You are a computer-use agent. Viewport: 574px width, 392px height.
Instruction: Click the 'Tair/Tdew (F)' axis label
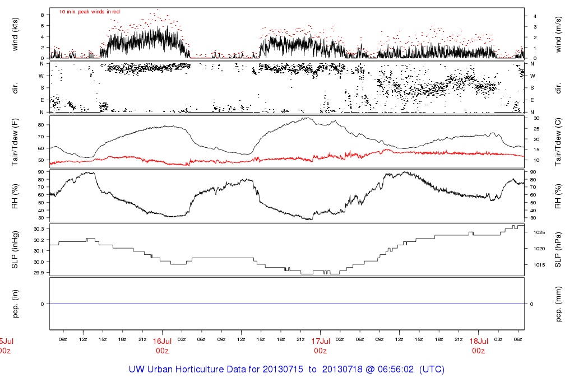[15, 142]
